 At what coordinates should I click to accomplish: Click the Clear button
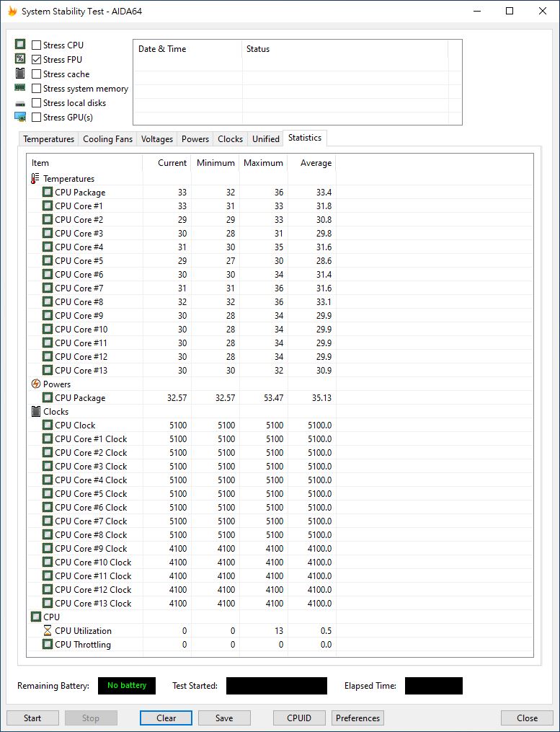(x=166, y=718)
